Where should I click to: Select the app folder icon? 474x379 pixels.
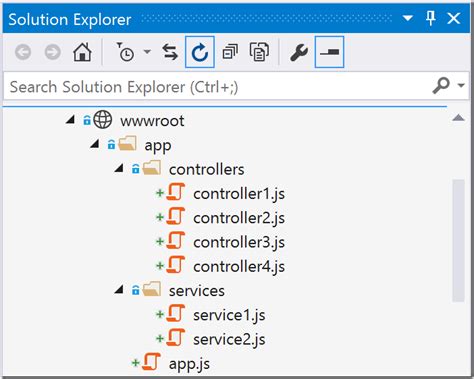tap(127, 144)
